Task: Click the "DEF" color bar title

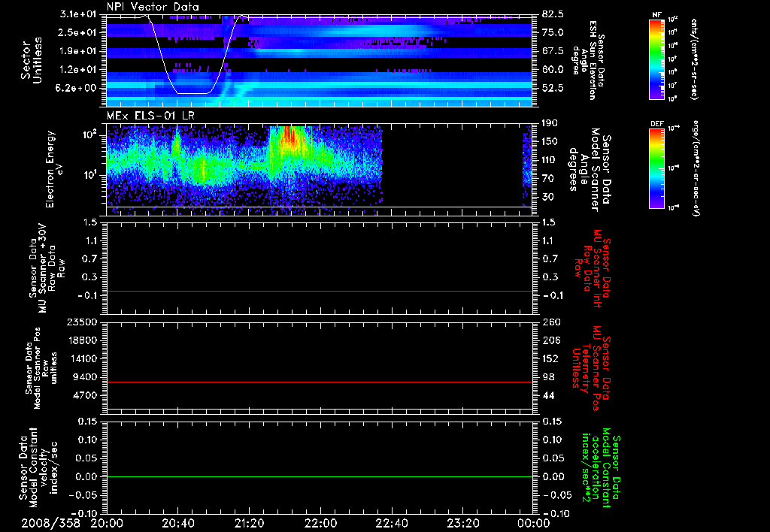Action: coord(656,124)
